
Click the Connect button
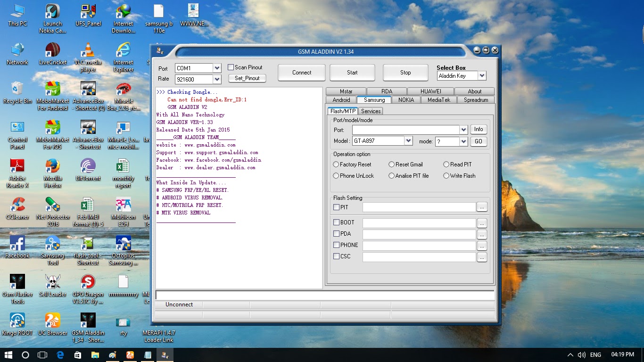click(302, 73)
